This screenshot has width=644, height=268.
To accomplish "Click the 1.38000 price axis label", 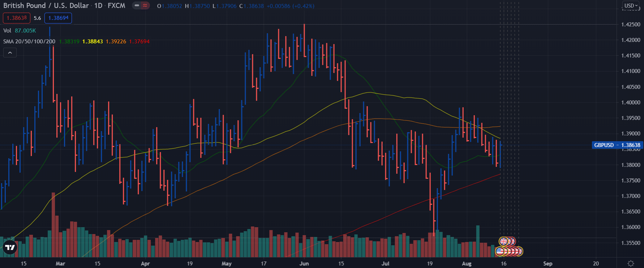I will 631,165.
